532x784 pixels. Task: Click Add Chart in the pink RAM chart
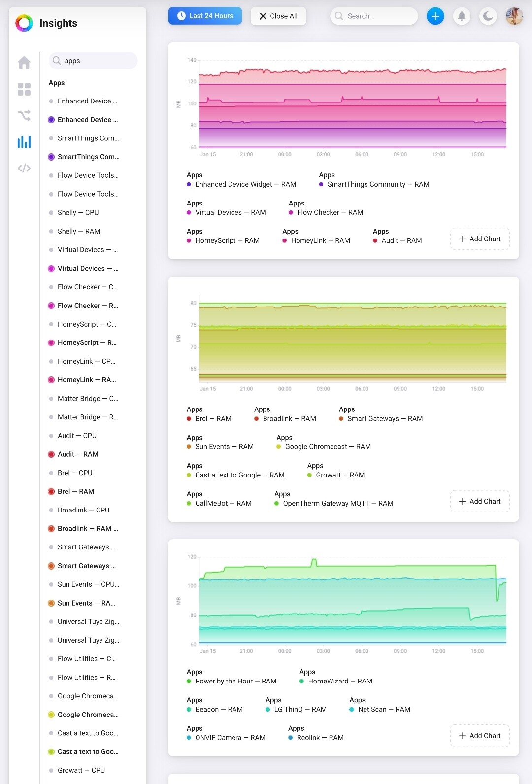tap(480, 239)
